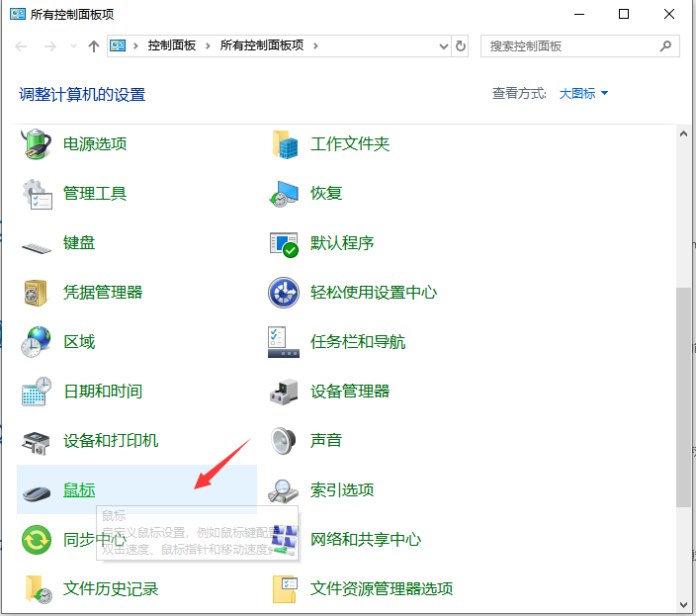Screen dimensions: 696x616
Task: Open the Keyboard (键盘) settings icon
Action: click(x=37, y=243)
